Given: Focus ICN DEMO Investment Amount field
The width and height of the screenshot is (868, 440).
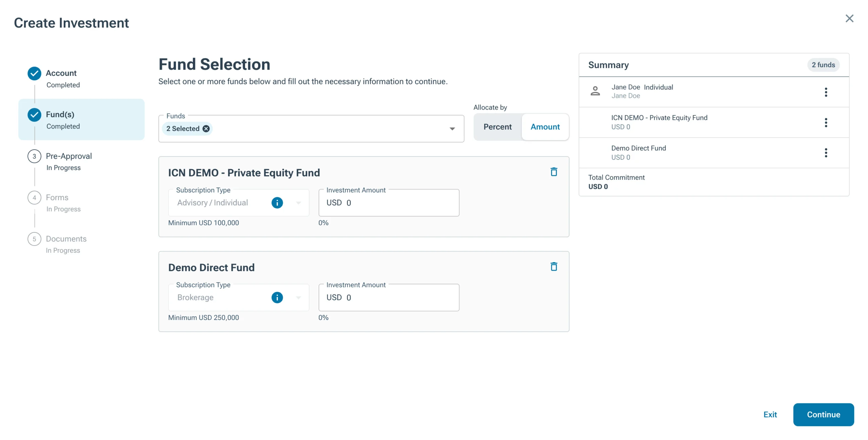Looking at the screenshot, I should (389, 203).
